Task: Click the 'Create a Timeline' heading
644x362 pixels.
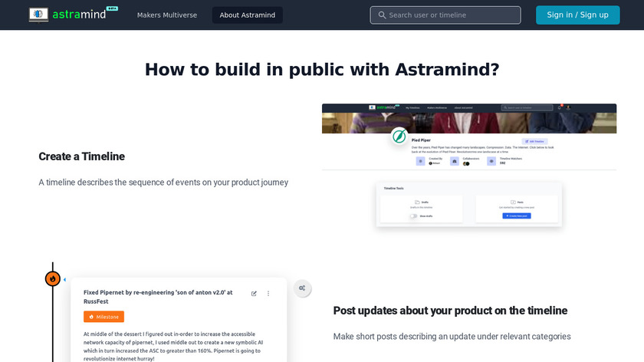Action: click(82, 156)
